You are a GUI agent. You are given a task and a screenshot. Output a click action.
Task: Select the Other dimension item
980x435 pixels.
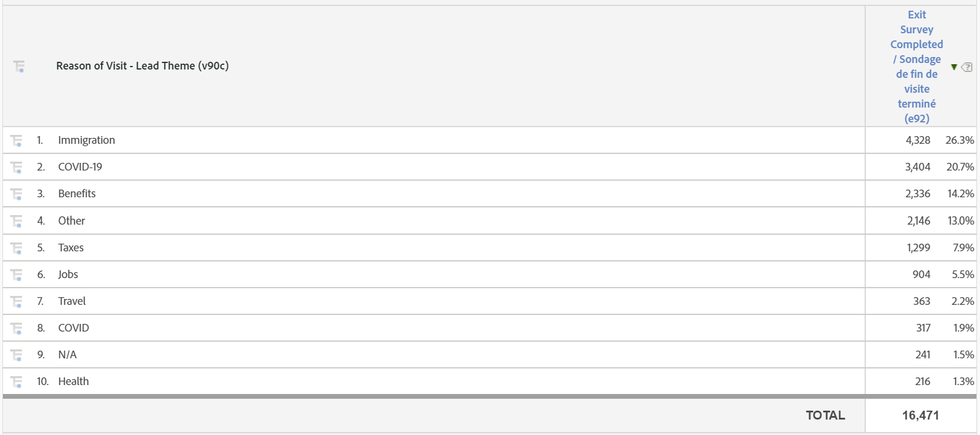71,220
